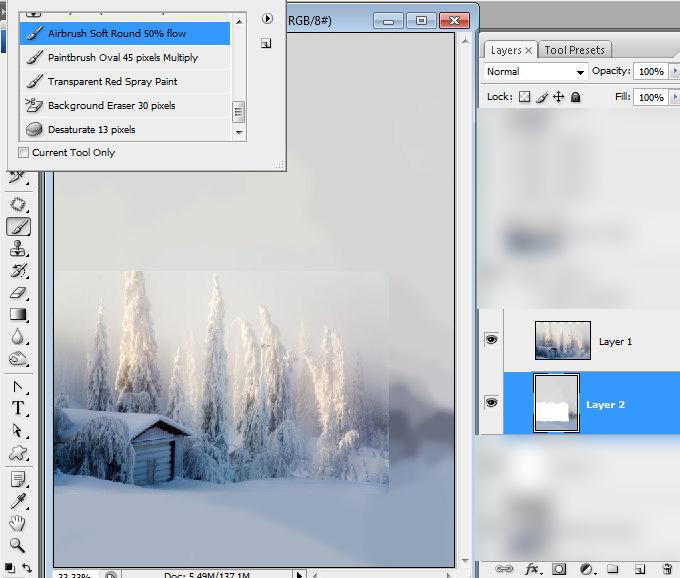The image size is (680, 578).
Task: Choose the Eraser tool
Action: tap(18, 293)
